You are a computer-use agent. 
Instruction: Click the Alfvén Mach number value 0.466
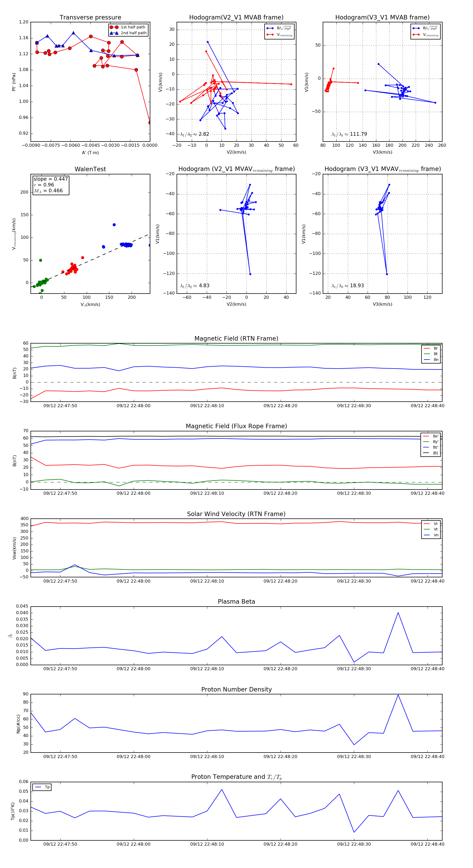click(x=48, y=191)
